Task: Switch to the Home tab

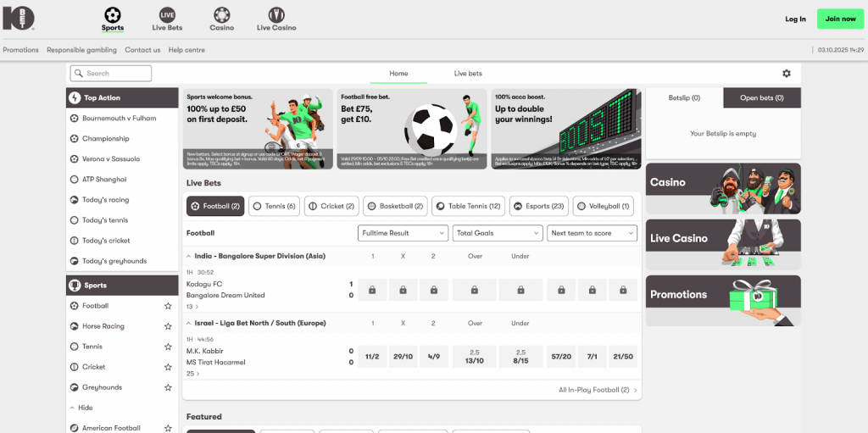Action: tap(398, 73)
